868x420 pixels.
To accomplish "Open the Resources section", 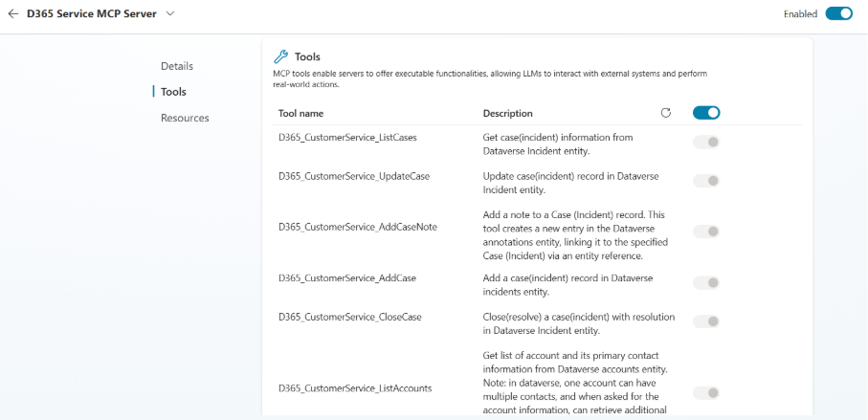I will click(185, 118).
